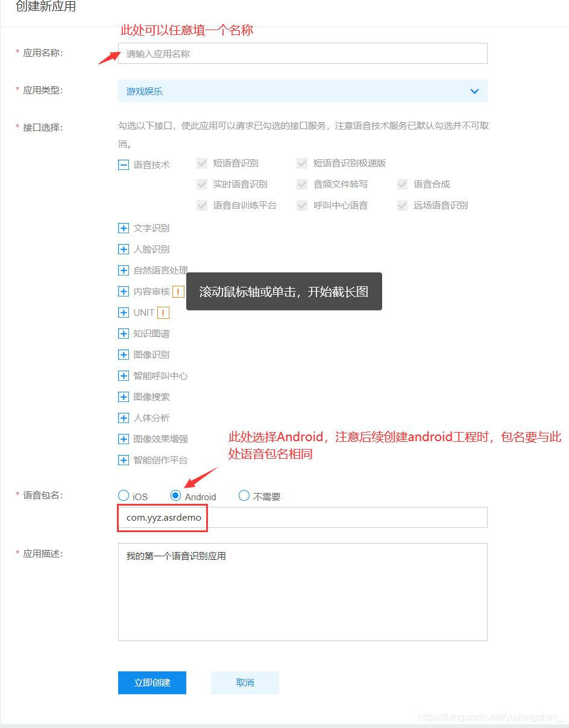The image size is (569, 728).
Task: Click the 应用描述 field label
Action: [43, 553]
